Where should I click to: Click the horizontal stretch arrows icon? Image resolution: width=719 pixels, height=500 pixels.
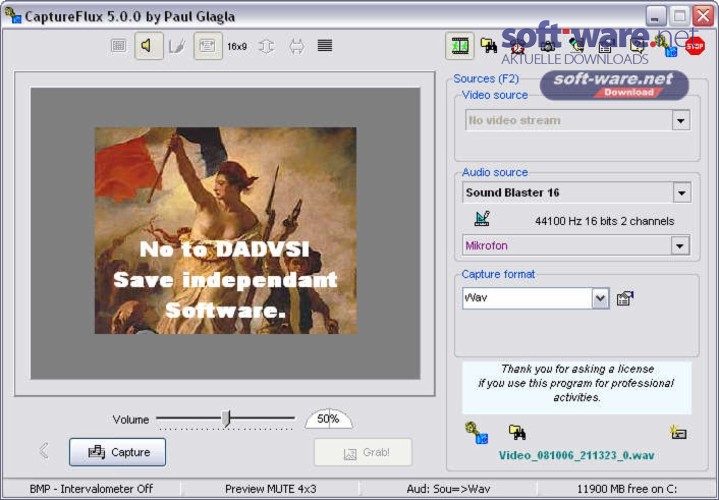pos(297,46)
